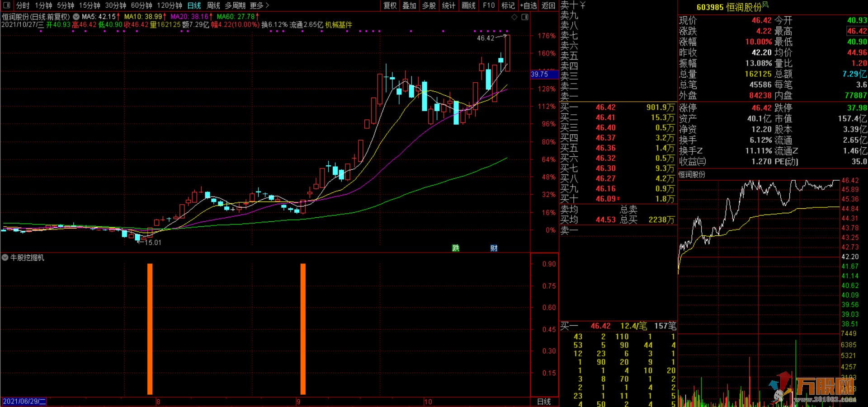This screenshot has width=868, height=407.
Task: Click the 恒润股份 mini intraday chart title
Action: coord(692,174)
